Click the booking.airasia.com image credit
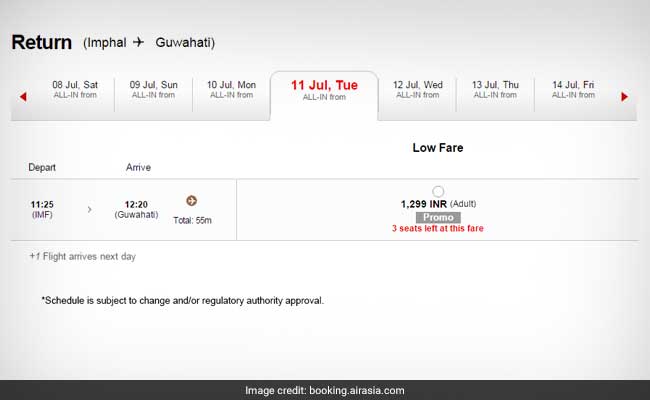The image size is (650, 400). click(325, 390)
